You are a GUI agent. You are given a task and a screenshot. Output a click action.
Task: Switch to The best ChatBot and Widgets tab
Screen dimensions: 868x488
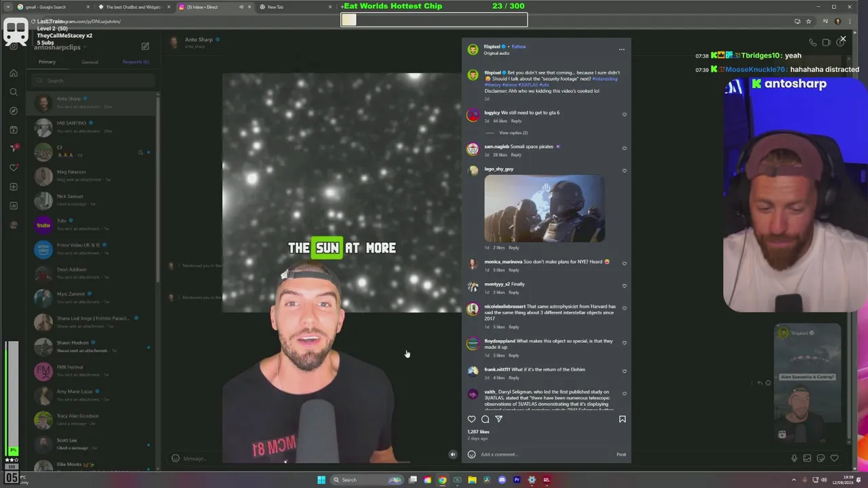click(134, 7)
